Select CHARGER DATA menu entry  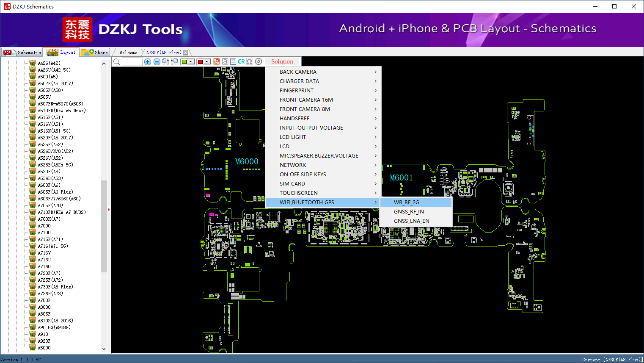[x=323, y=81]
